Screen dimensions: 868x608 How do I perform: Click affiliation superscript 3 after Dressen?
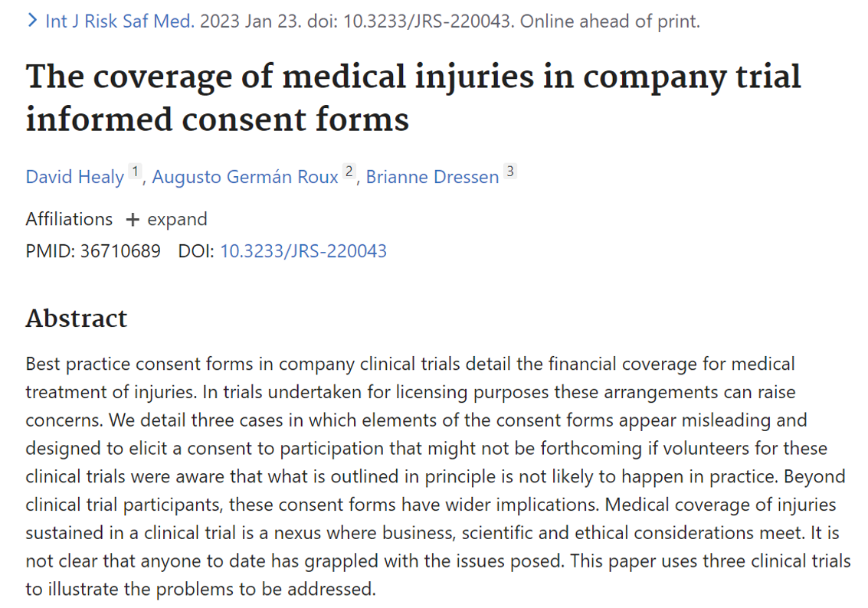[509, 172]
